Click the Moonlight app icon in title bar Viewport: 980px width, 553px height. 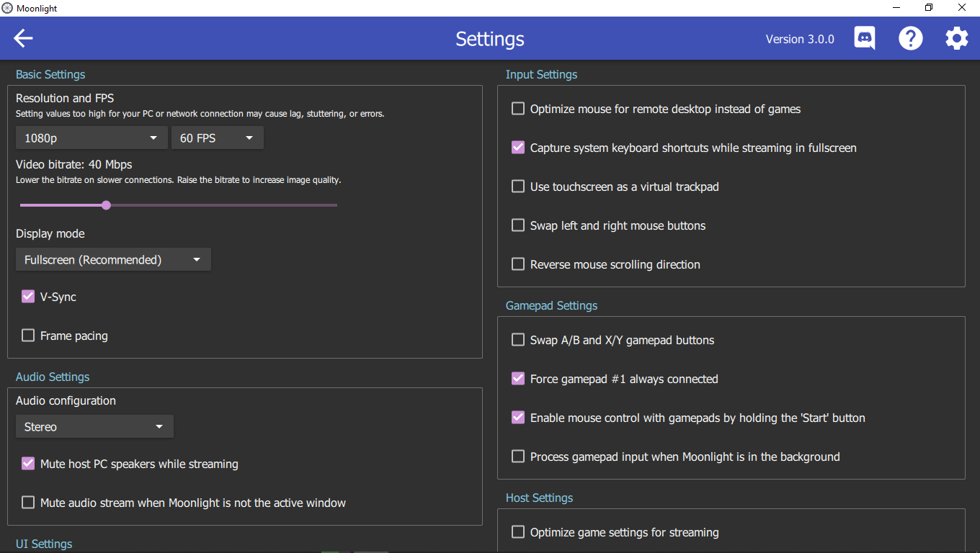[8, 8]
